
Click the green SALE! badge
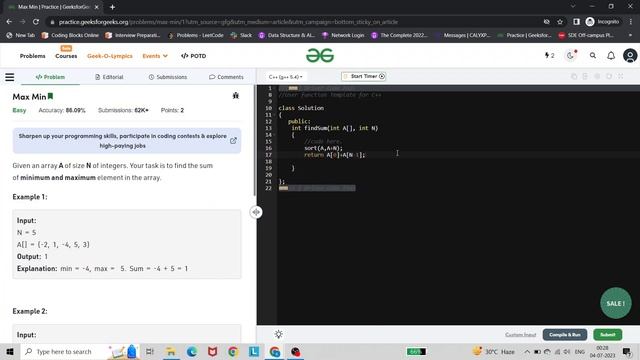[x=616, y=303]
